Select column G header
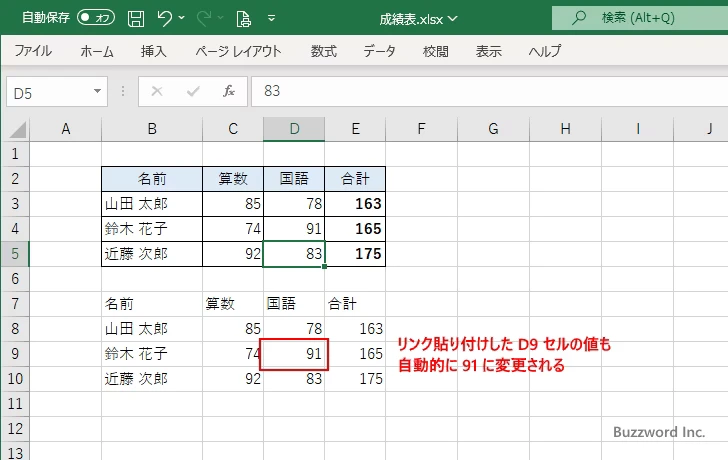Image resolution: width=728 pixels, height=460 pixels. point(494,129)
